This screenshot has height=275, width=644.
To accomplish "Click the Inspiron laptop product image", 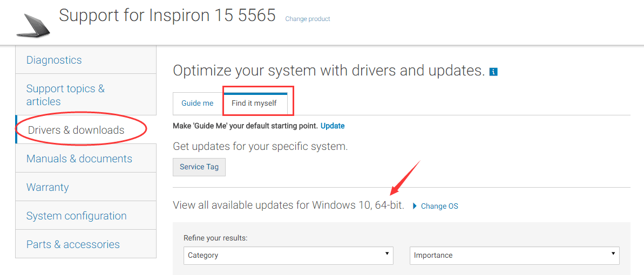I will click(x=33, y=25).
